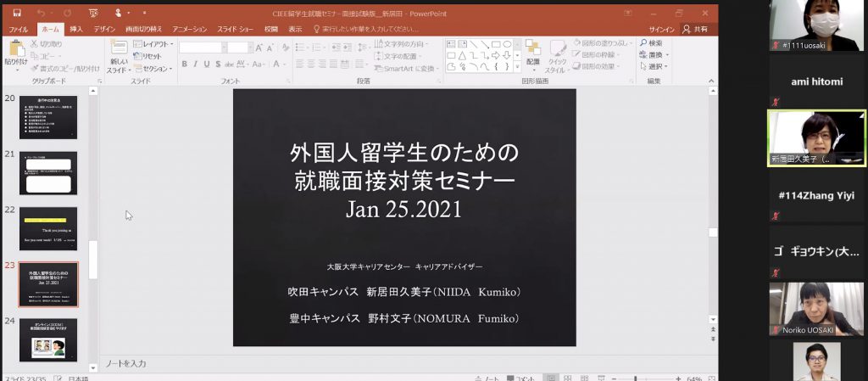Open the Insert (挿入) ribbon tab
This screenshot has height=381, width=868.
[76, 29]
